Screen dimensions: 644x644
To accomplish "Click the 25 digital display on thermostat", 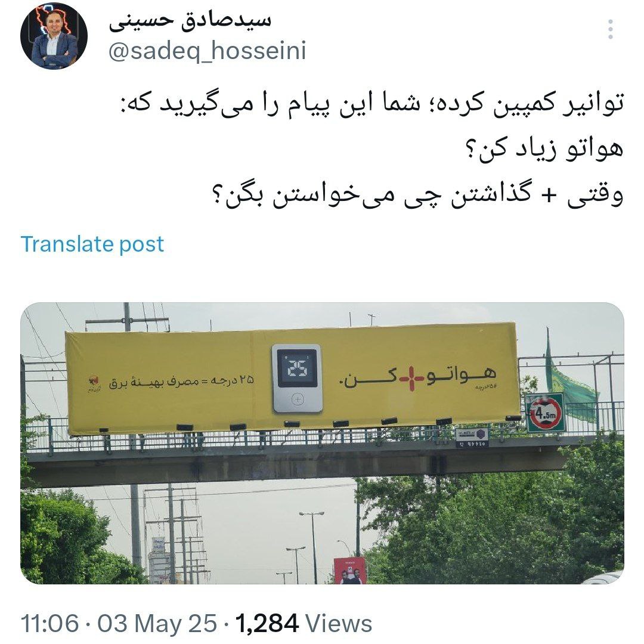I will (298, 369).
